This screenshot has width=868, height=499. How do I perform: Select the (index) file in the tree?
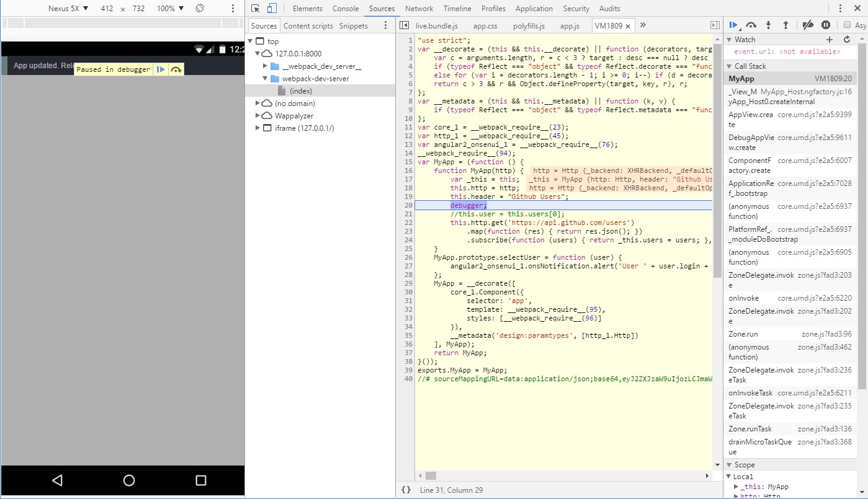click(301, 91)
